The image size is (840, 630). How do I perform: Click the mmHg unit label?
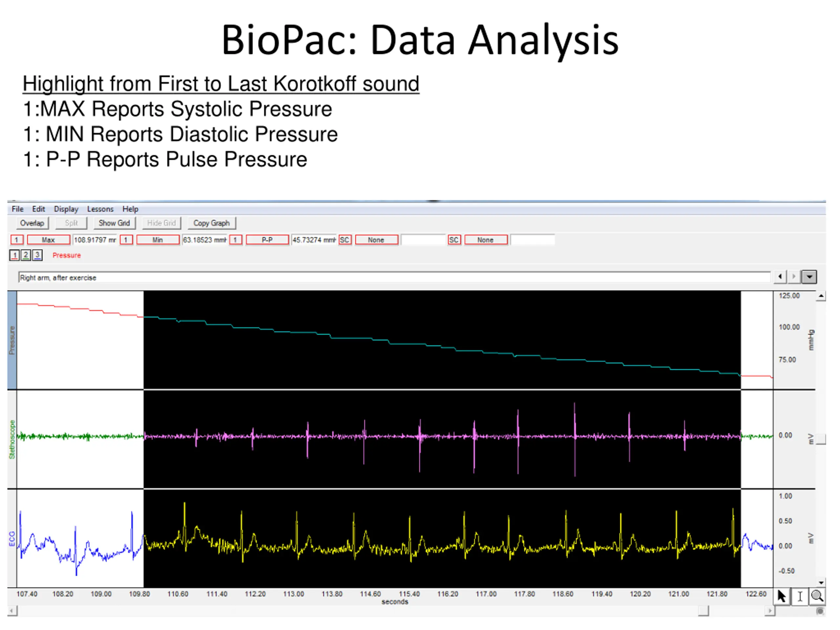click(x=811, y=340)
